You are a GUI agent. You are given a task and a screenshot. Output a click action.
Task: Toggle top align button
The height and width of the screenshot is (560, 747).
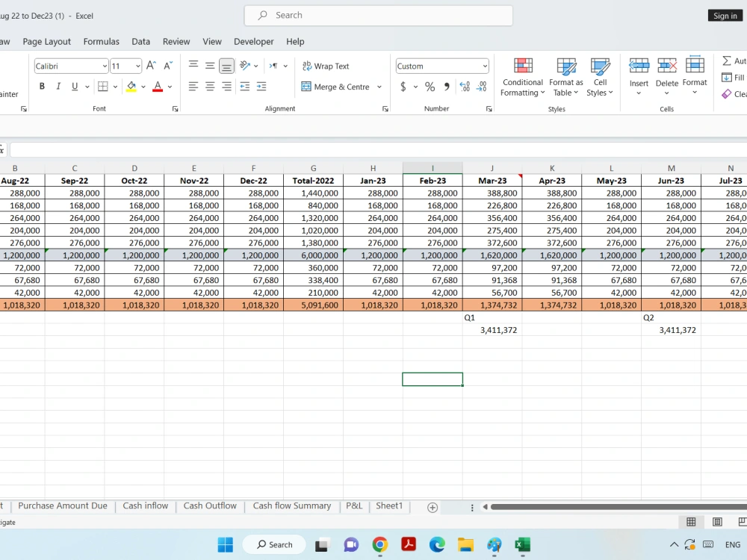193,65
